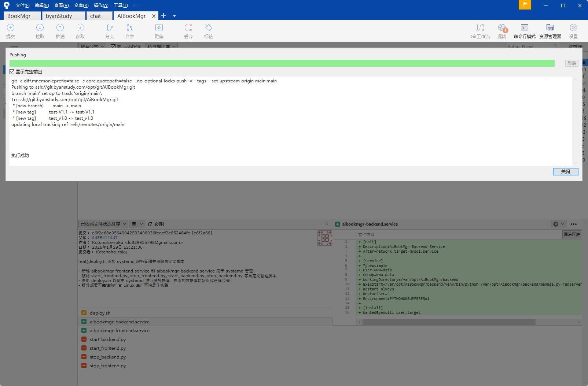Open the 工具(T) menu

tap(121, 5)
